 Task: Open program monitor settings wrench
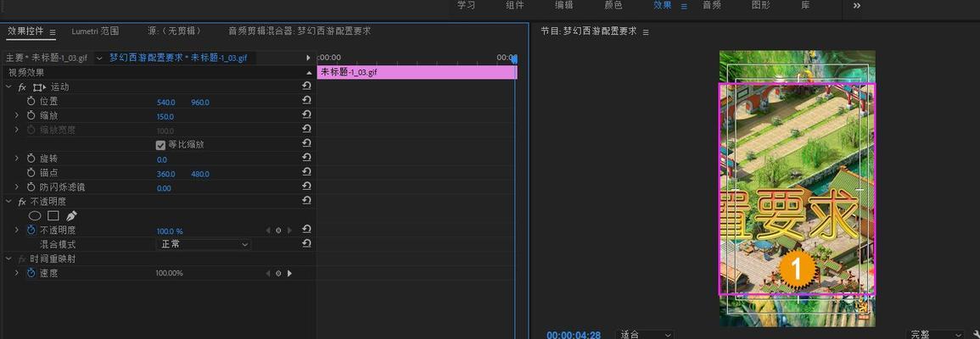977,336
